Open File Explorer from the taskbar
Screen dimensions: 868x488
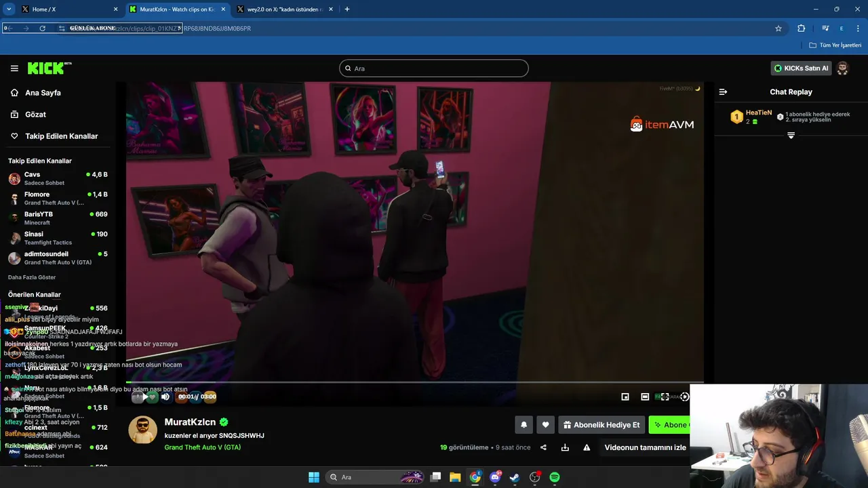(455, 477)
